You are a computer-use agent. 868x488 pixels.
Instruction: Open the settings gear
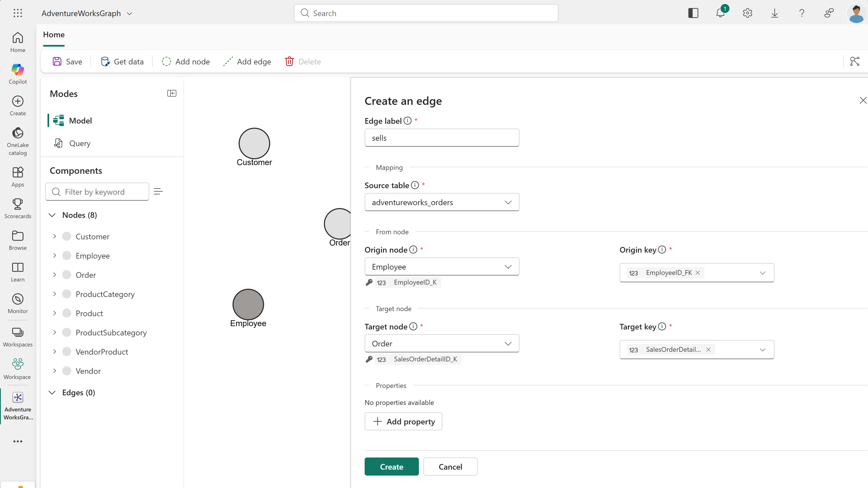(x=747, y=13)
